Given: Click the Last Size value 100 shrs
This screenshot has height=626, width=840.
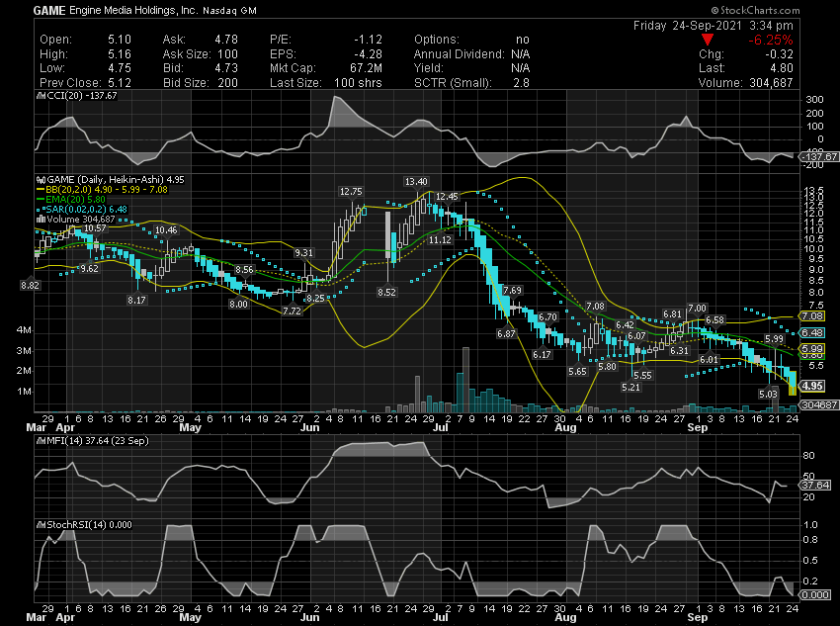Looking at the screenshot, I should 358,82.
